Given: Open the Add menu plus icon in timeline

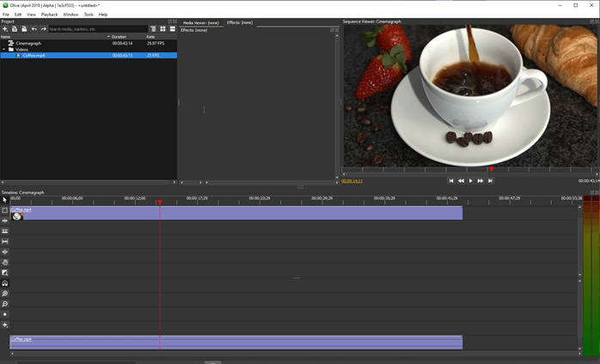Looking at the screenshot, I should (5, 325).
